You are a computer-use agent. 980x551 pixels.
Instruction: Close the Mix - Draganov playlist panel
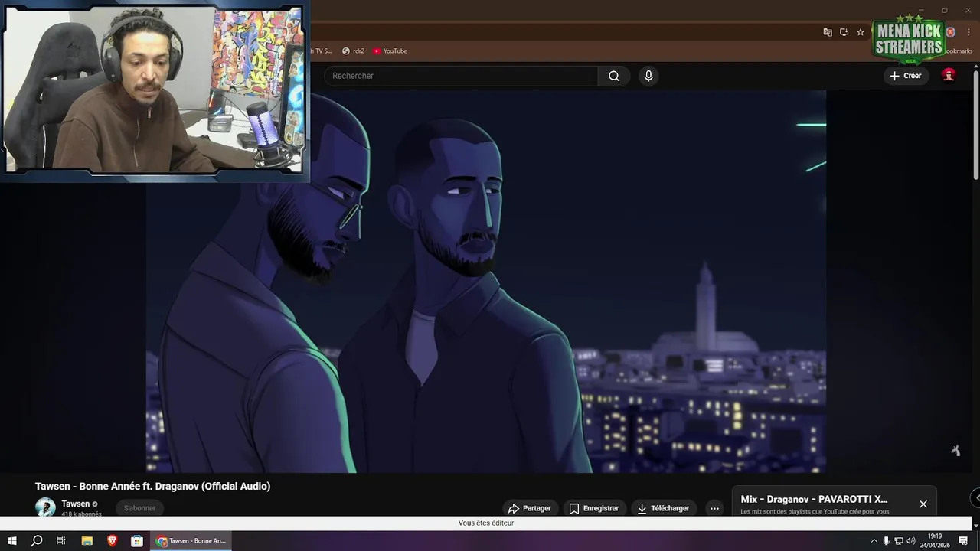point(923,504)
